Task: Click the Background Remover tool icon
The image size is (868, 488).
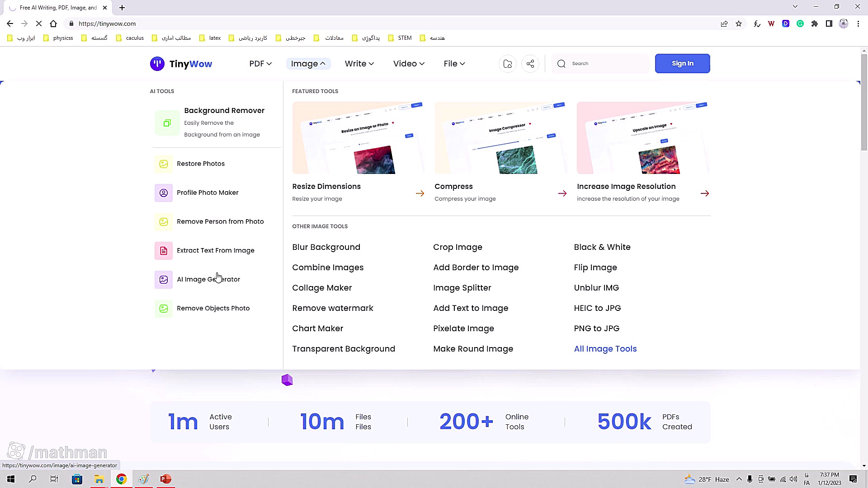Action: click(167, 123)
